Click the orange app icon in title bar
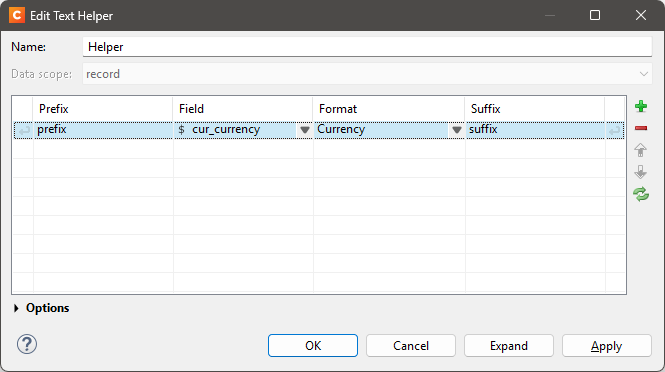The image size is (665, 372). pos(17,15)
